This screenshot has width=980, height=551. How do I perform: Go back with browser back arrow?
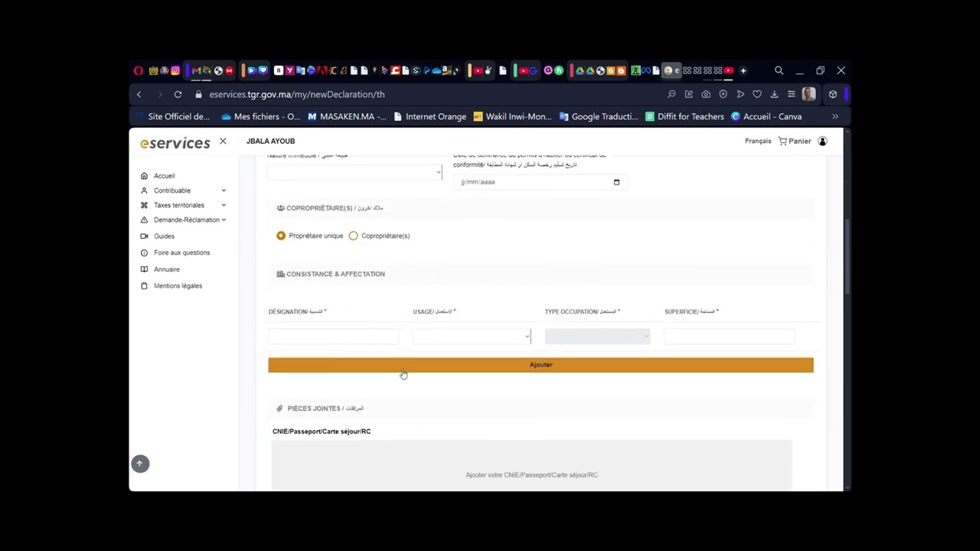139,94
